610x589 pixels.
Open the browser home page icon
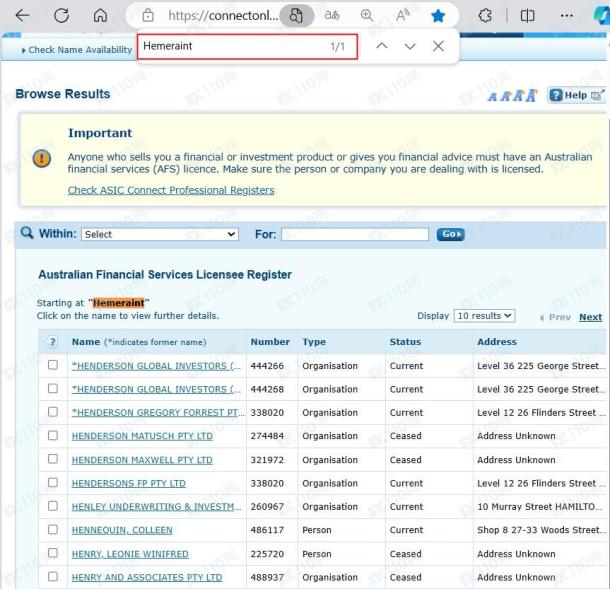[100, 16]
